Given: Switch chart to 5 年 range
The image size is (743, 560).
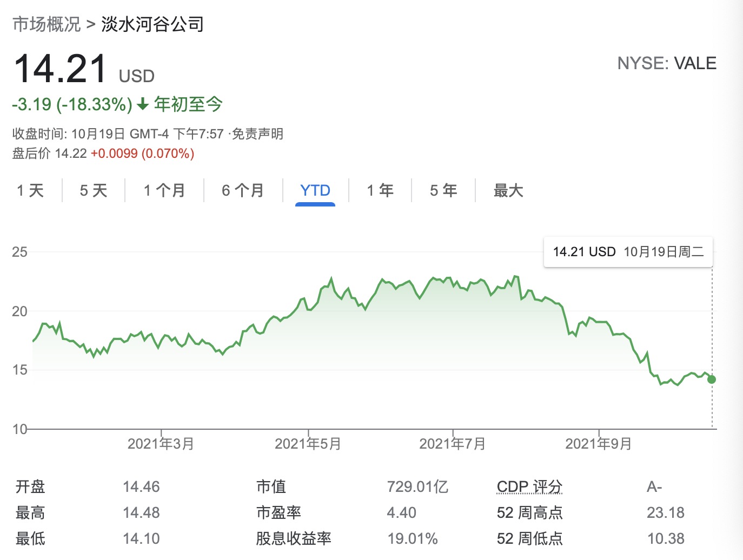Looking at the screenshot, I should tap(443, 190).
